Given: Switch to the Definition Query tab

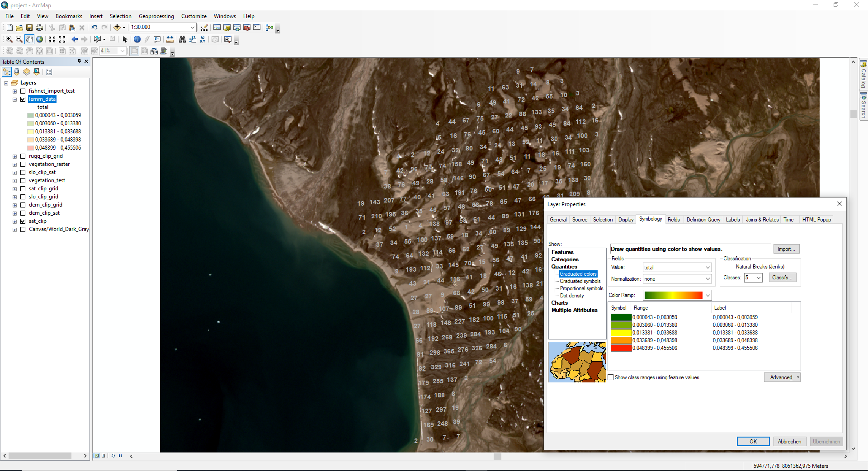Looking at the screenshot, I should tap(703, 220).
